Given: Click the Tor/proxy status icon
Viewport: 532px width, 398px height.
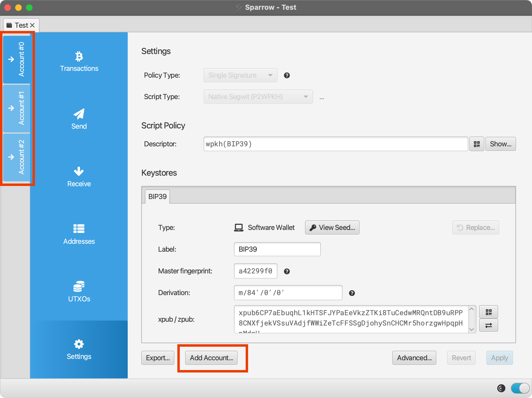Looking at the screenshot, I should (x=501, y=388).
